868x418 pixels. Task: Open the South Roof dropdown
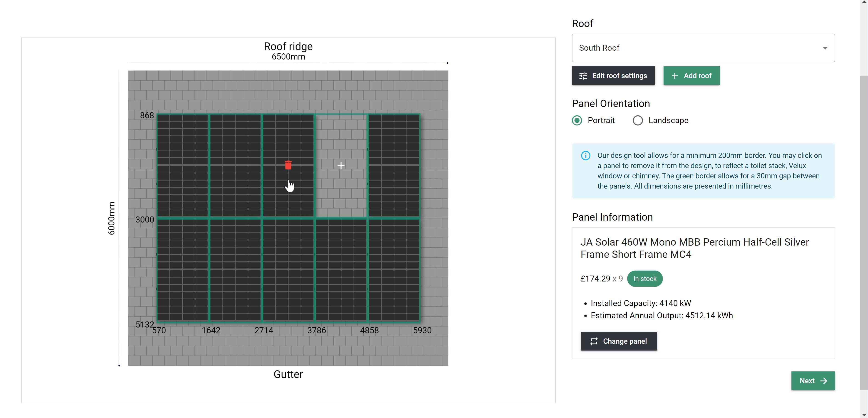click(703, 48)
